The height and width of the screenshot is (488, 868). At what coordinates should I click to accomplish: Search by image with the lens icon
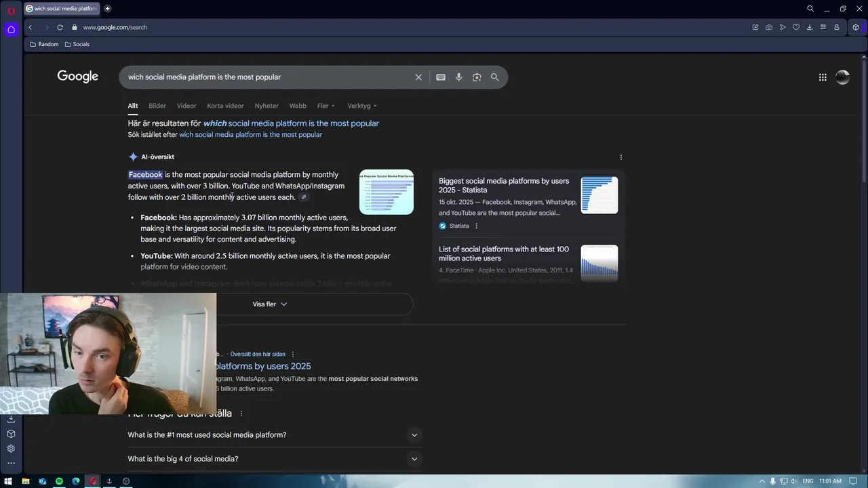477,77
